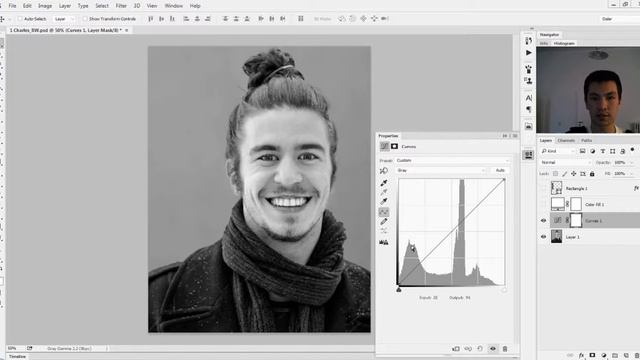Click the clip to layer icon in Properties
The image size is (640, 360).
pos(456,349)
